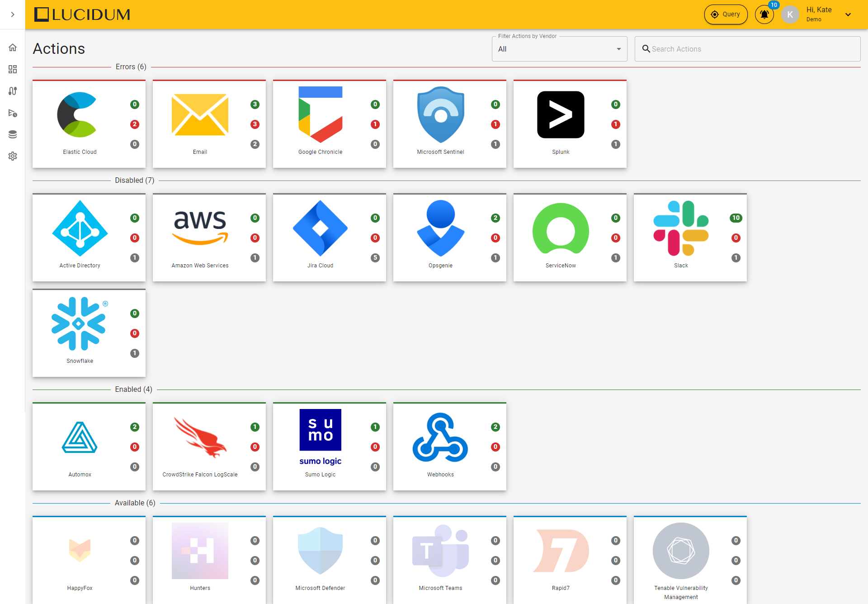This screenshot has width=868, height=604.
Task: Open the dashboard grid icon in the sidebar
Action: pyautogui.click(x=13, y=69)
